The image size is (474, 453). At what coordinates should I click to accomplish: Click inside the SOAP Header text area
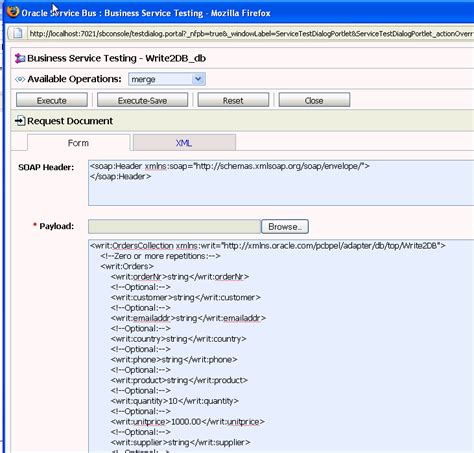point(281,183)
